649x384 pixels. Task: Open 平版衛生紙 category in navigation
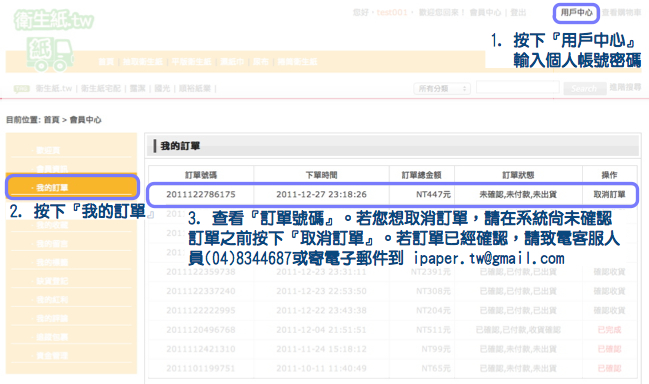(191, 62)
